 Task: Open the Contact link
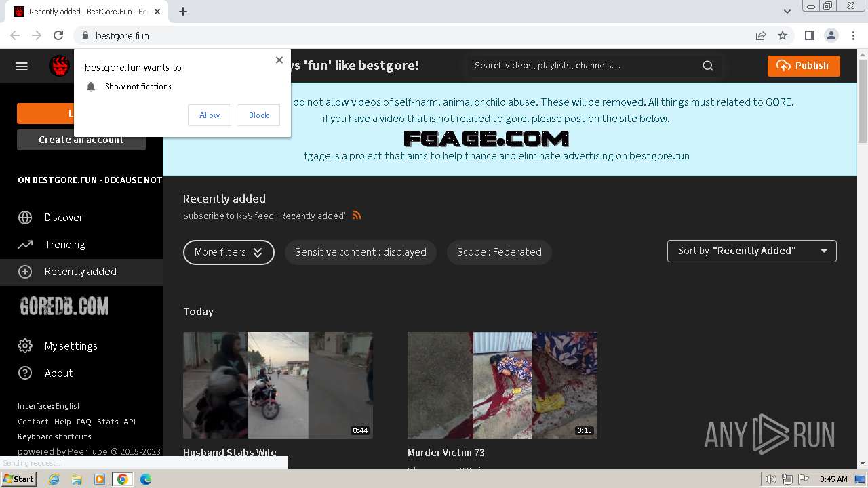pos(33,422)
